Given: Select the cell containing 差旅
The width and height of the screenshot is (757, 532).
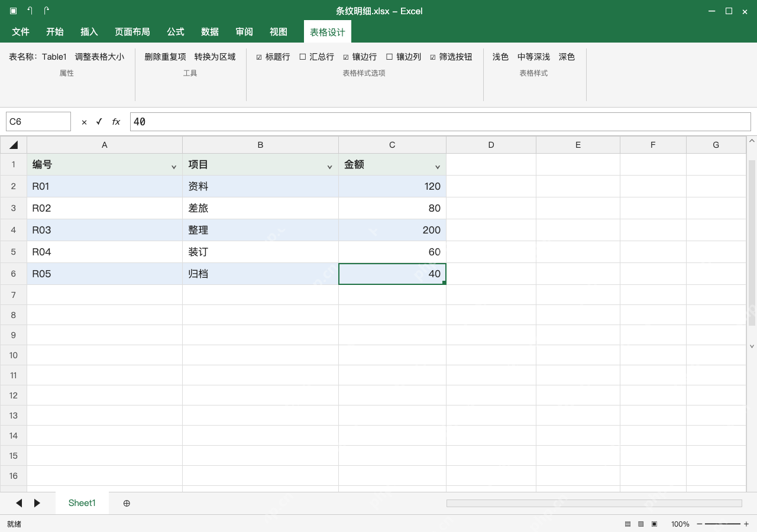Looking at the screenshot, I should [x=260, y=208].
